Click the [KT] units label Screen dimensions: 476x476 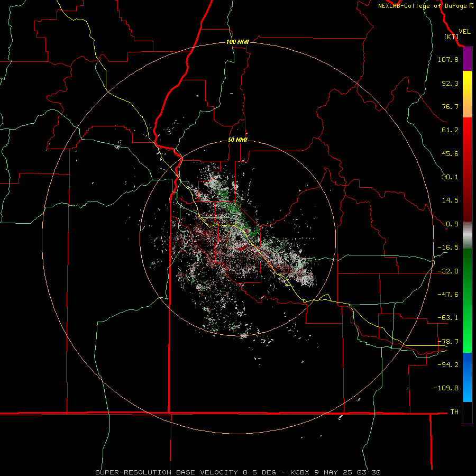tap(451, 36)
